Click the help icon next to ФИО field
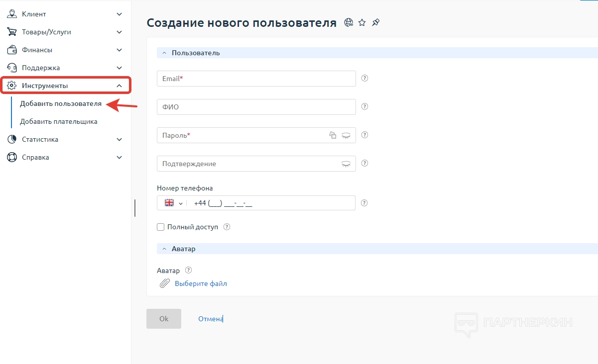Image resolution: width=598 pixels, height=364 pixels. tap(364, 106)
